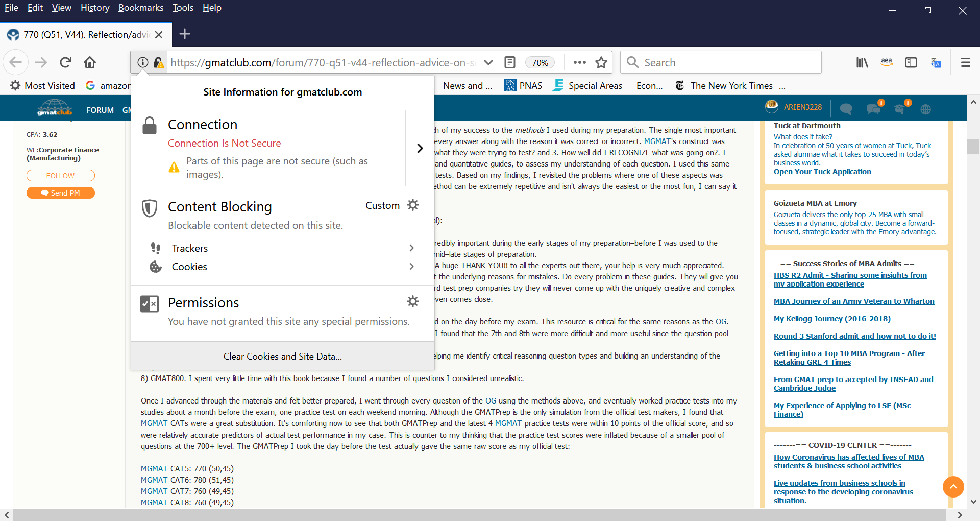Bookmark this page with the star icon

tap(601, 62)
